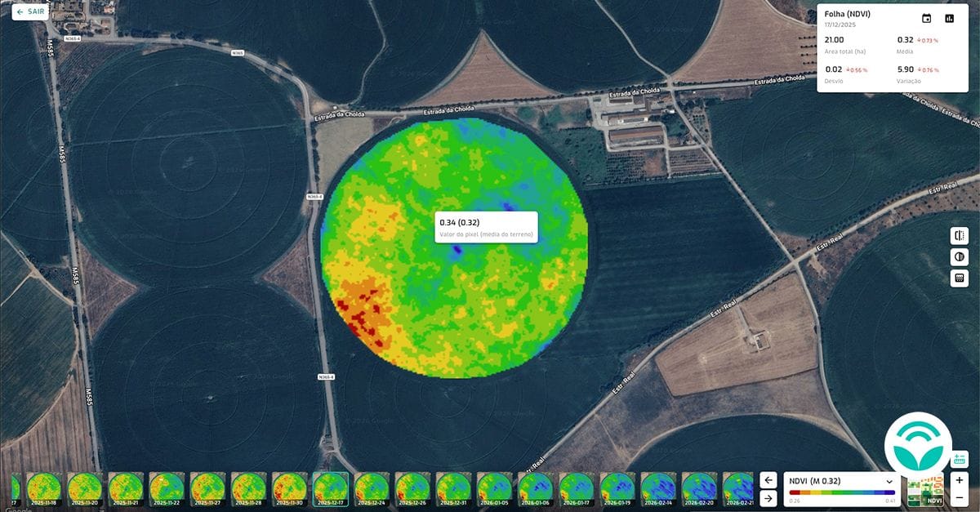
Task: Click the split compare view icon
Action: (x=959, y=235)
